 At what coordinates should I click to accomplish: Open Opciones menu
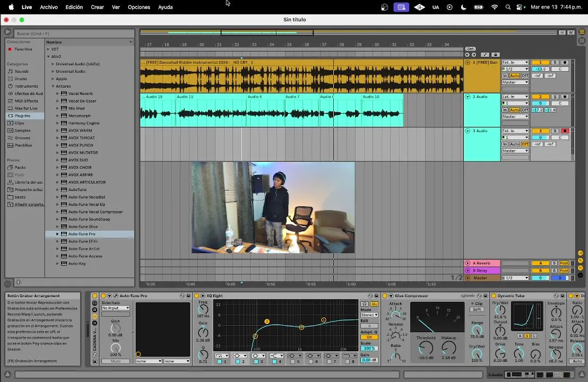(x=139, y=7)
